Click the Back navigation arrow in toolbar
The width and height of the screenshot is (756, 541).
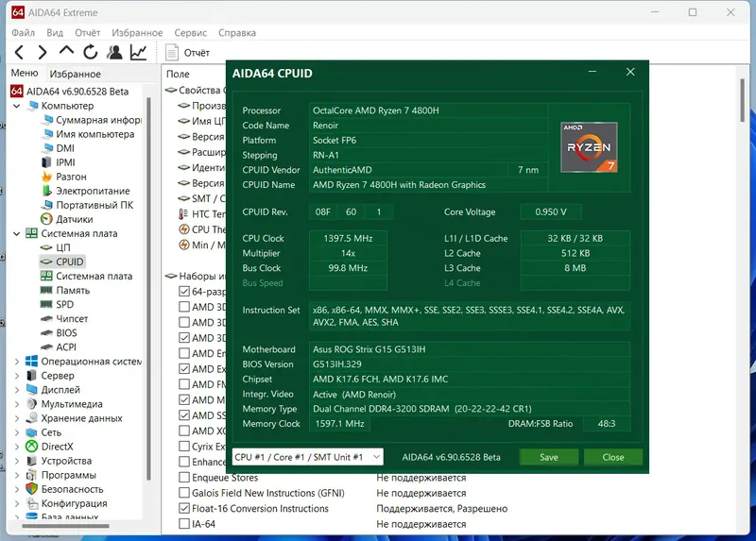18,53
